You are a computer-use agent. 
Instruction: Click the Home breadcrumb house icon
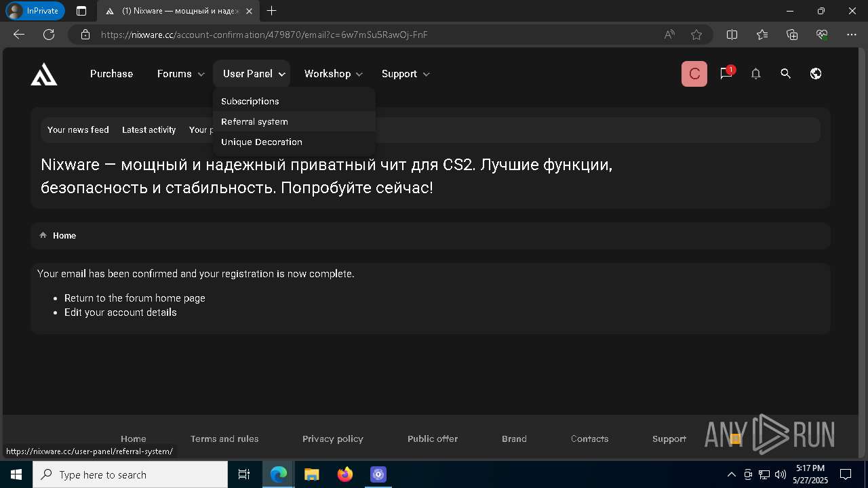point(43,235)
